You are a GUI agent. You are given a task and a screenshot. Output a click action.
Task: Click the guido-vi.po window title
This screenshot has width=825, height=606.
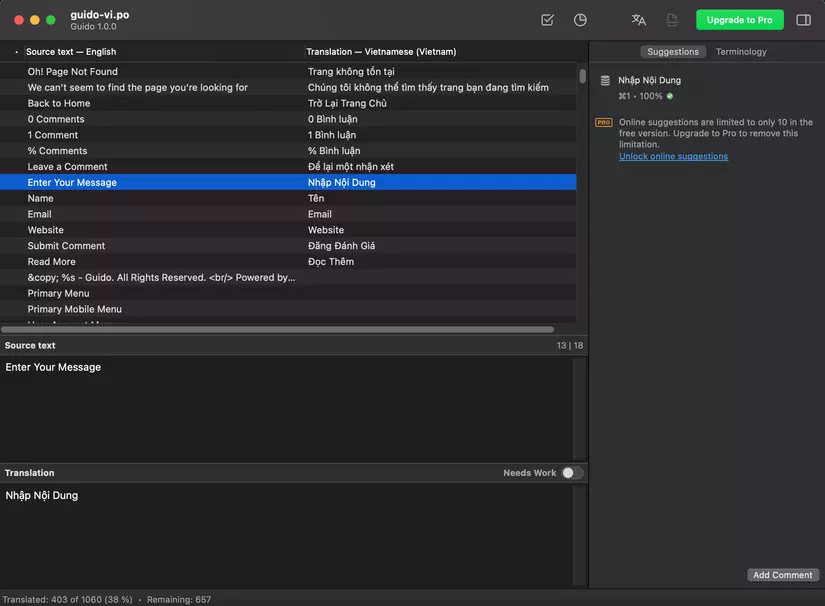(100, 15)
